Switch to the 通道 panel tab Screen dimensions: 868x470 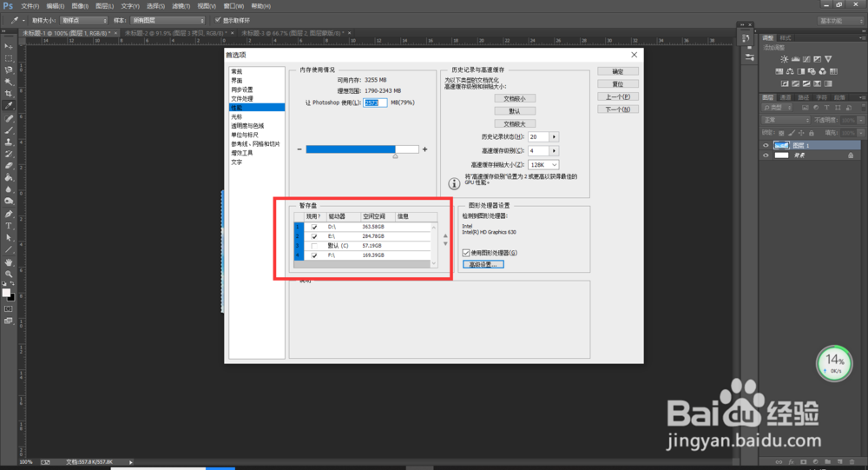[x=786, y=97]
